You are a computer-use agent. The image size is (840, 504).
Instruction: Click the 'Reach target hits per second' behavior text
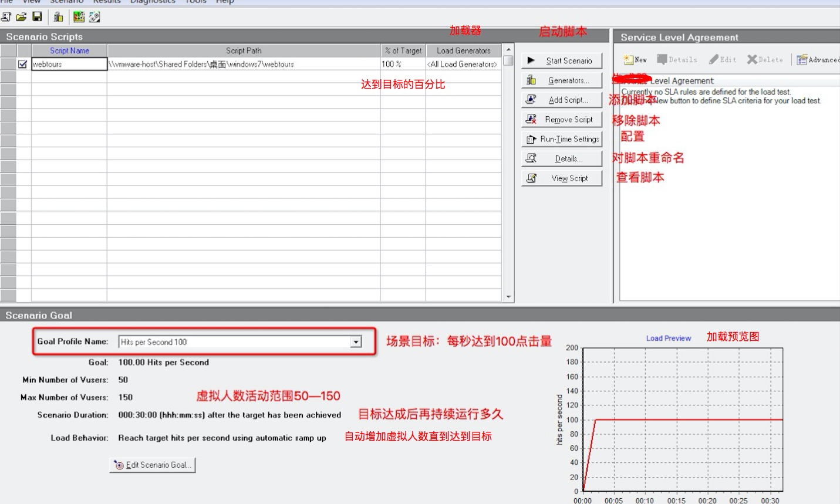click(x=222, y=438)
